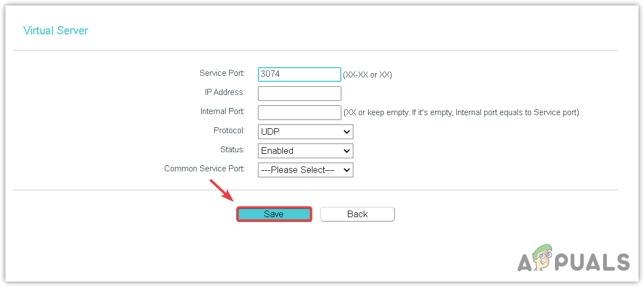The height and width of the screenshot is (287, 644).
Task: Click the Service Port label
Action: coord(222,73)
